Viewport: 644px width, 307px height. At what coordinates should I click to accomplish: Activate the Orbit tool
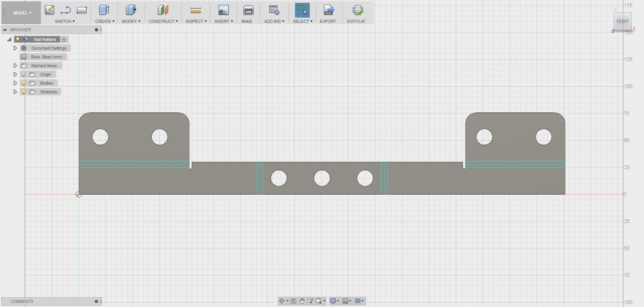[281, 301]
